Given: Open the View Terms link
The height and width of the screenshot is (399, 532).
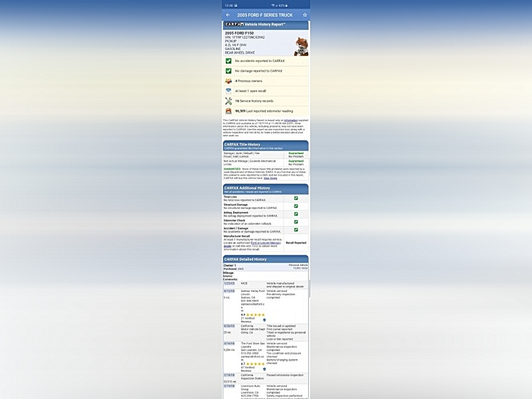Looking at the screenshot, I should [270, 178].
